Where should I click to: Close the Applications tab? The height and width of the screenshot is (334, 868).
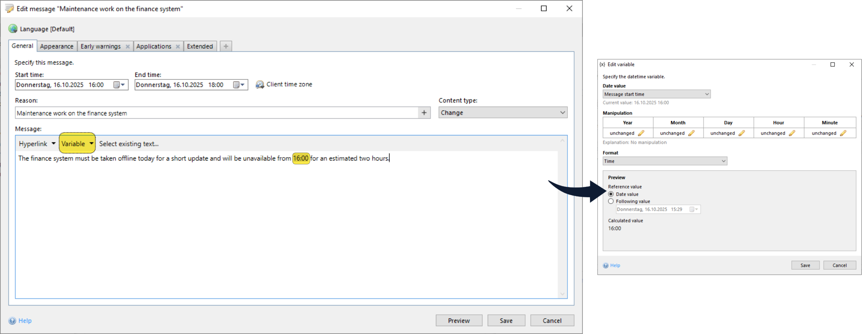[178, 46]
